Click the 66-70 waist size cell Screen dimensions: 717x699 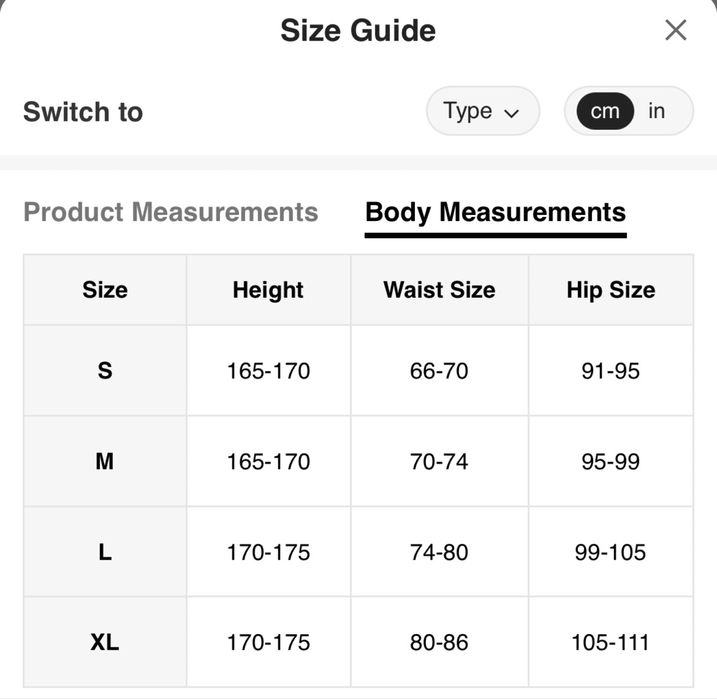point(439,371)
